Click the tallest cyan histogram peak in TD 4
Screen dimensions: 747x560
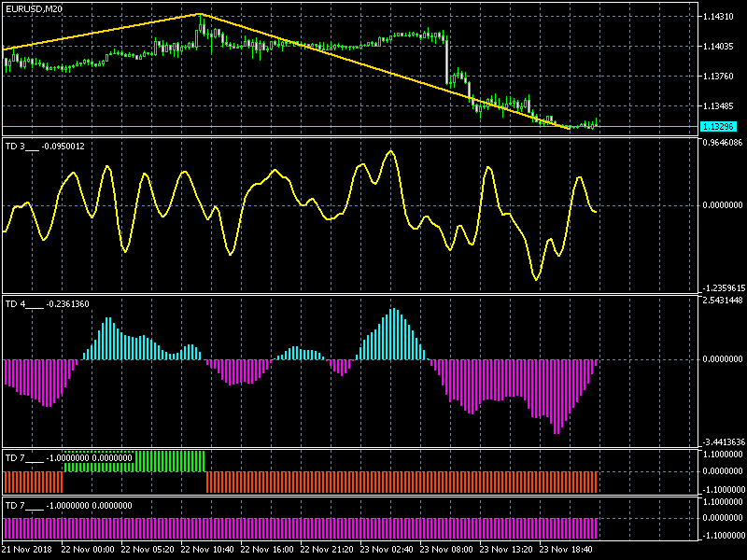click(393, 334)
